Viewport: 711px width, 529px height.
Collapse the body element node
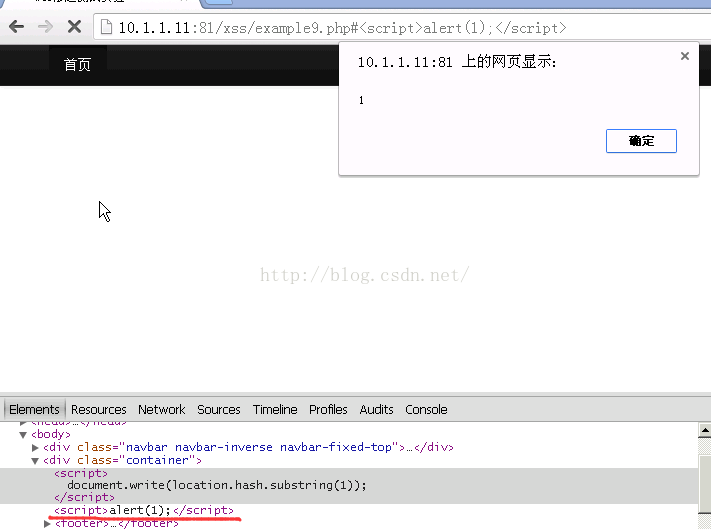pyautogui.click(x=23, y=435)
